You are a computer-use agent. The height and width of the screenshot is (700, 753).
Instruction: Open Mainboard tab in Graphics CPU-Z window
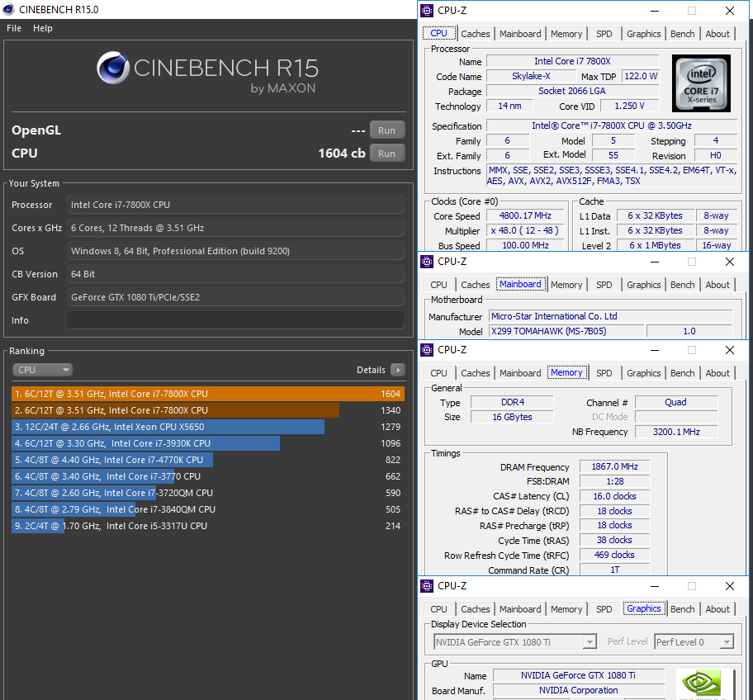(x=520, y=609)
